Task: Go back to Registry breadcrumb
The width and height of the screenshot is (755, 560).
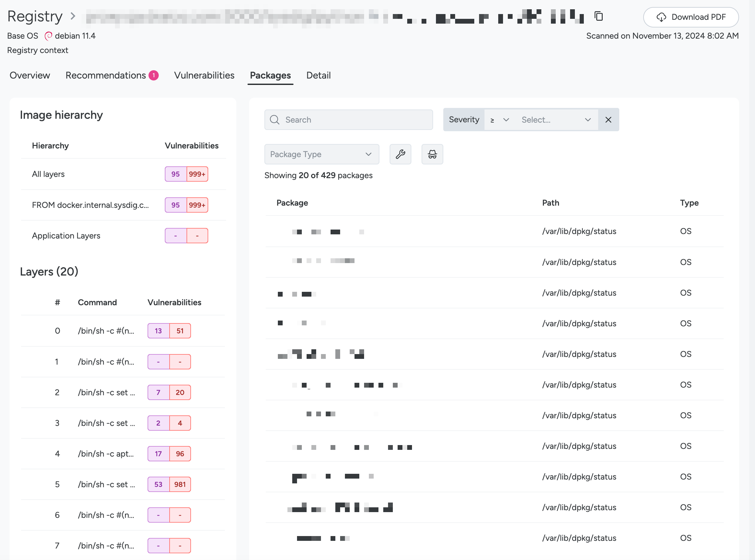Action: pyautogui.click(x=35, y=16)
